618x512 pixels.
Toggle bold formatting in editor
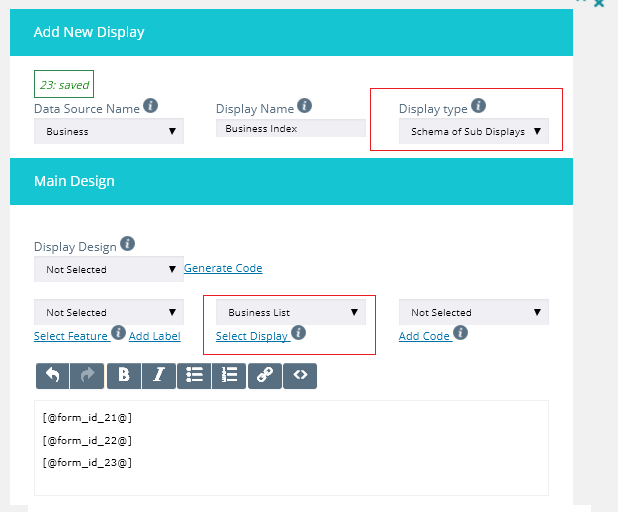coord(124,376)
